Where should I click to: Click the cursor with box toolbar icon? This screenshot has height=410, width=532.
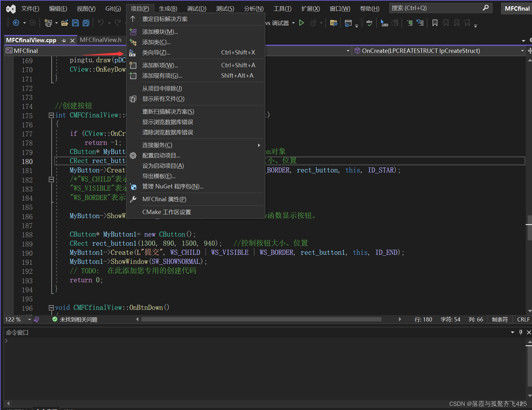tap(384, 23)
